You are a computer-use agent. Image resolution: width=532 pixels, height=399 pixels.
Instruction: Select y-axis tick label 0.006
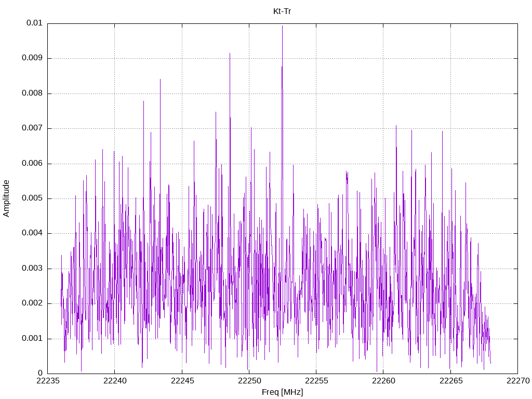32,164
